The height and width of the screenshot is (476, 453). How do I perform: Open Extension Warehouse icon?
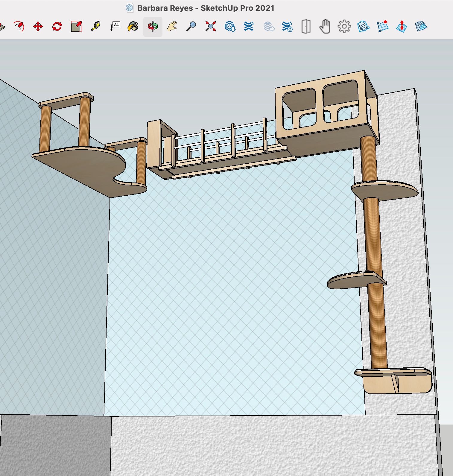pos(249,26)
